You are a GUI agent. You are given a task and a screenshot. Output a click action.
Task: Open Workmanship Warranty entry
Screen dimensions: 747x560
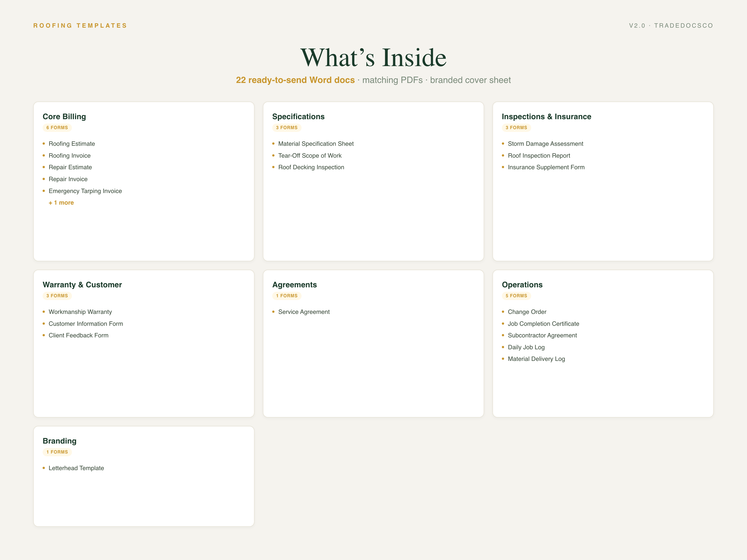click(x=80, y=312)
